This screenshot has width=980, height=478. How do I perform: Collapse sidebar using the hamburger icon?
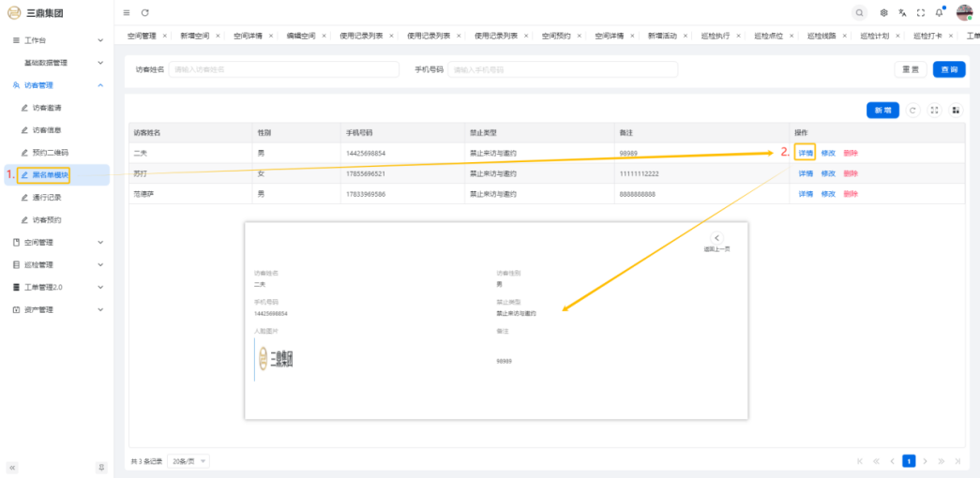[x=127, y=12]
